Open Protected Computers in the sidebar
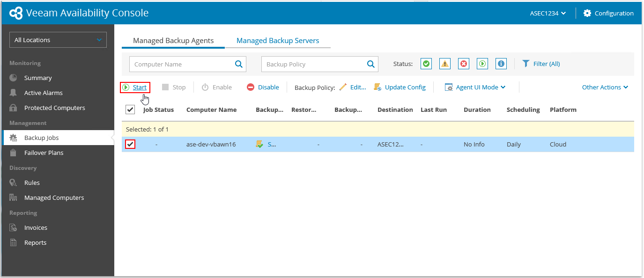644x278 pixels. (54, 108)
